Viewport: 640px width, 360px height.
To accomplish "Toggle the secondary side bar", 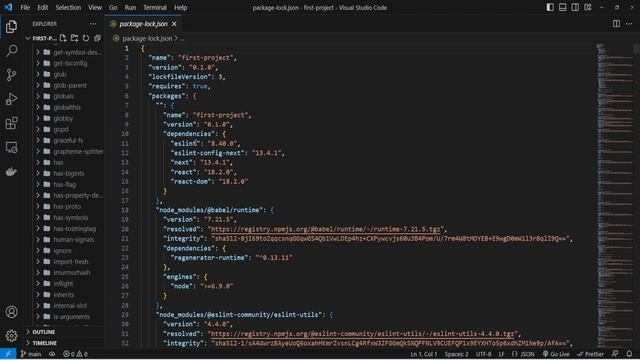I will tap(575, 7).
